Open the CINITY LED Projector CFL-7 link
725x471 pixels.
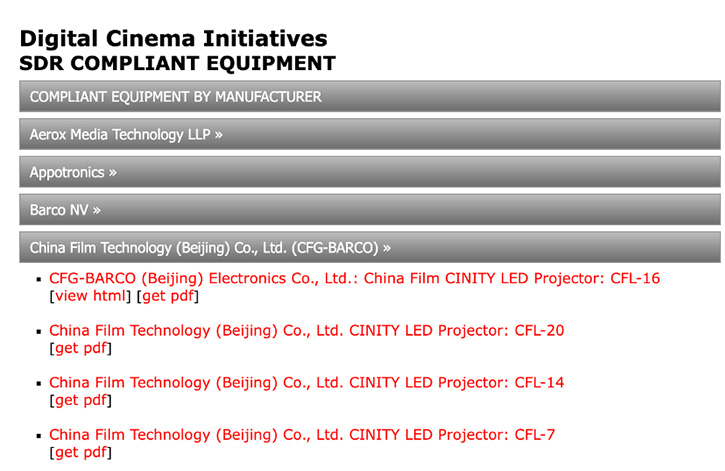(x=301, y=435)
